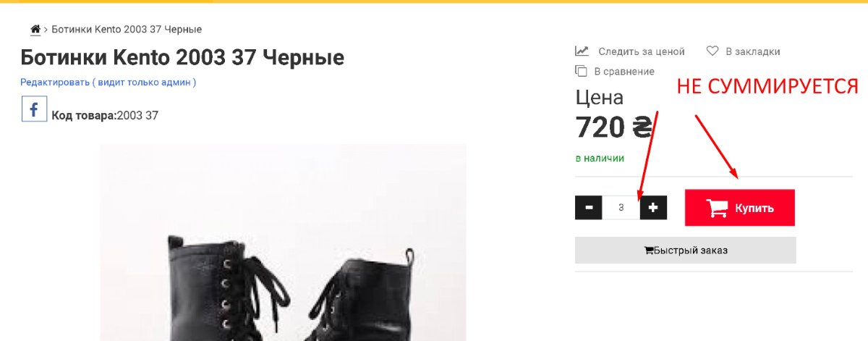868x341 pixels.
Task: Click the 720 ₴ price value
Action: coord(614,127)
